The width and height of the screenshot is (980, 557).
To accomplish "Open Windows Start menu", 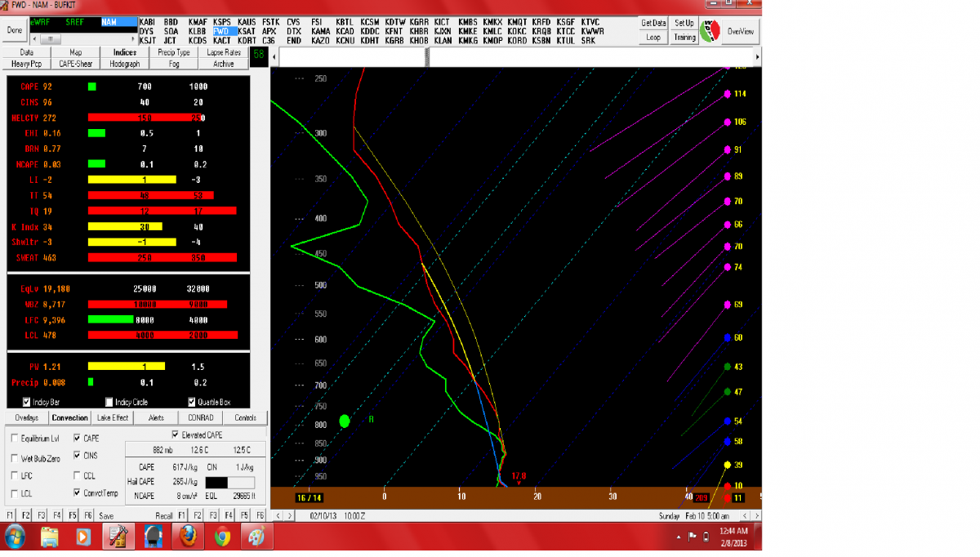I will coord(15,537).
